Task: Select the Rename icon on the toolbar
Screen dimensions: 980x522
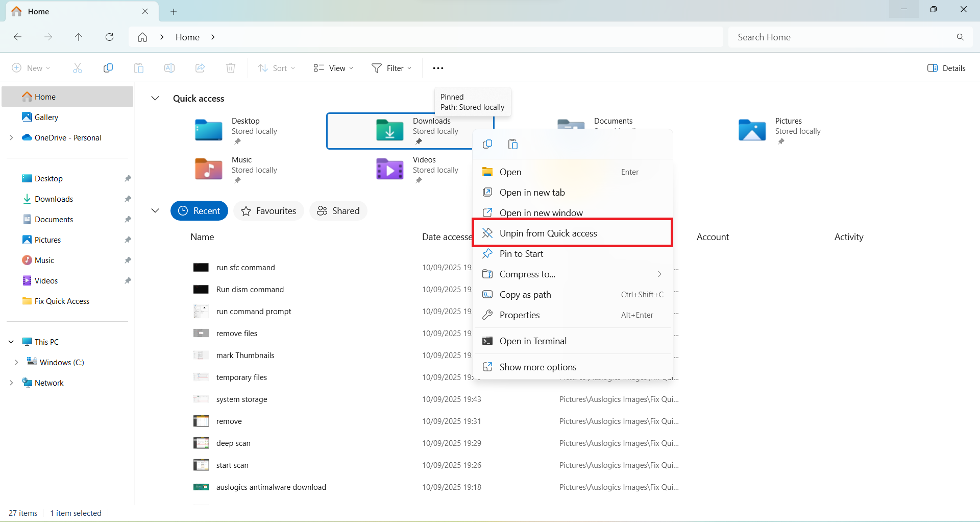Action: point(169,67)
